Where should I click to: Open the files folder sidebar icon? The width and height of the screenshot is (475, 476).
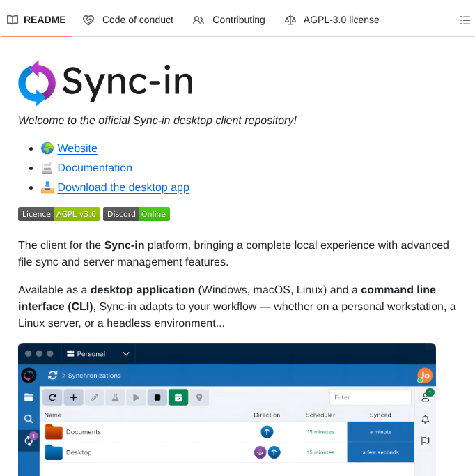(29, 397)
